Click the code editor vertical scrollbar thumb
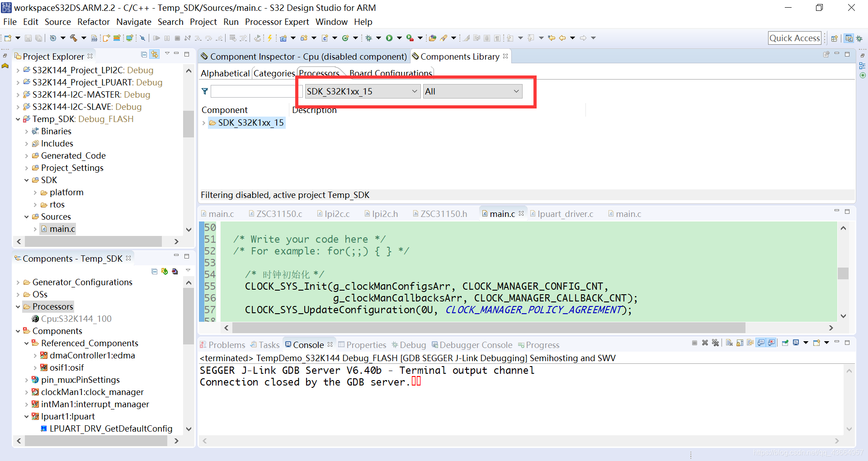Image resolution: width=868 pixels, height=461 pixels. (x=843, y=273)
